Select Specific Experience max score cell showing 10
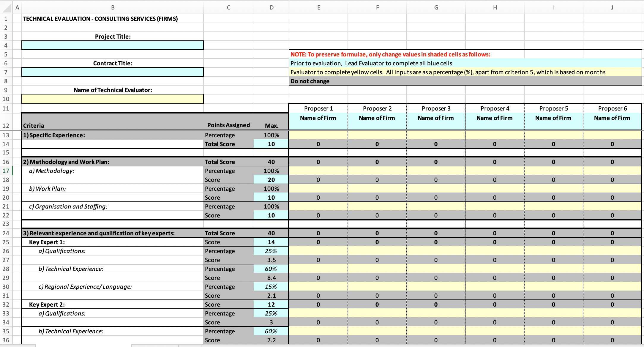 coord(271,144)
